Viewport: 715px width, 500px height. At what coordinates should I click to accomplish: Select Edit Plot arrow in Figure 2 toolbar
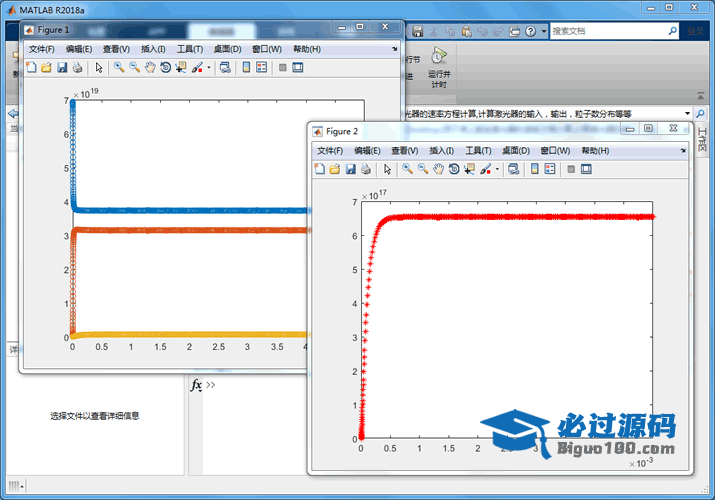[387, 170]
